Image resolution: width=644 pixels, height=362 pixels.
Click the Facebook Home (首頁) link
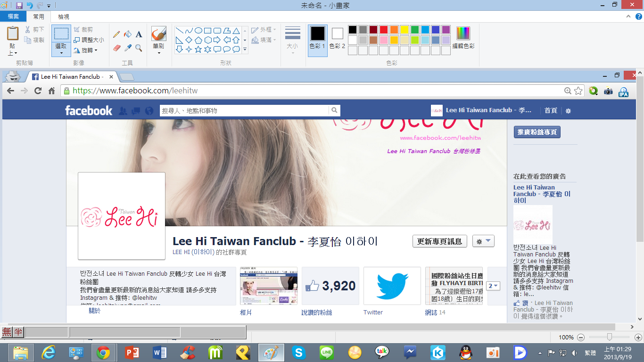551,111
